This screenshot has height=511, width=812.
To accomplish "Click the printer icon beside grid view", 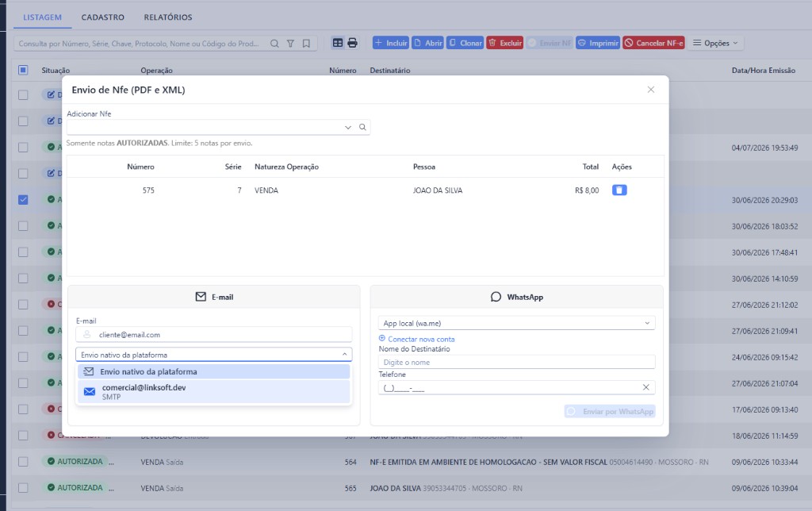I will [x=352, y=43].
